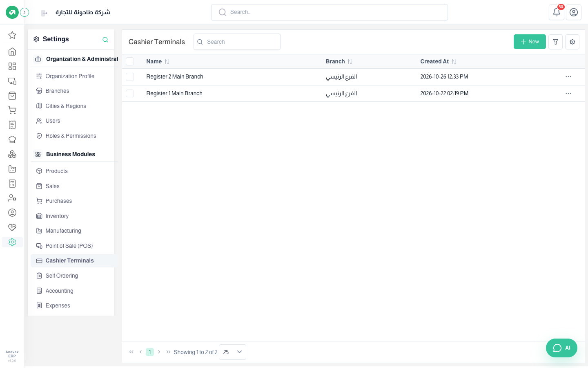Open Roles & Permissions settings
Screen dimensions: 588x368
tap(71, 136)
